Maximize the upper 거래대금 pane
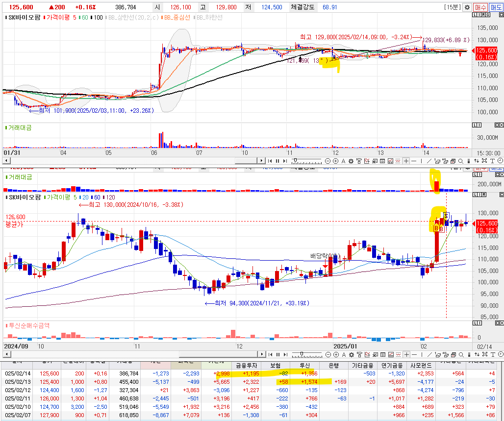 pyautogui.click(x=497, y=124)
